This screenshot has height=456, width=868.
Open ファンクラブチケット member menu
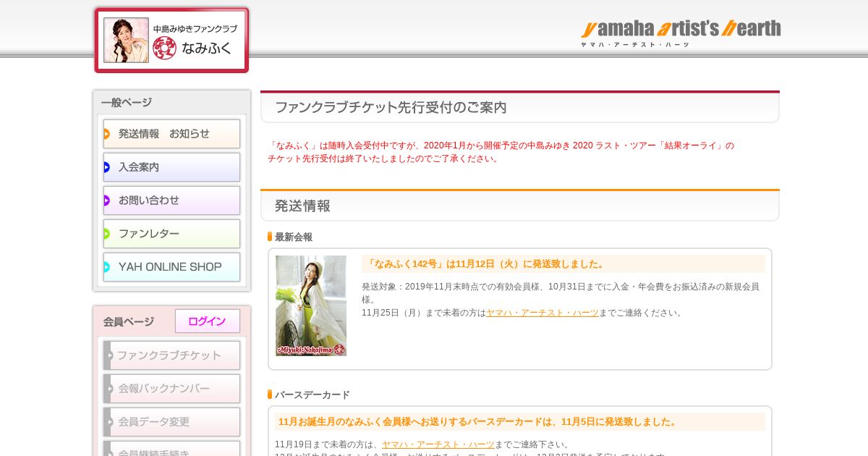tap(171, 355)
